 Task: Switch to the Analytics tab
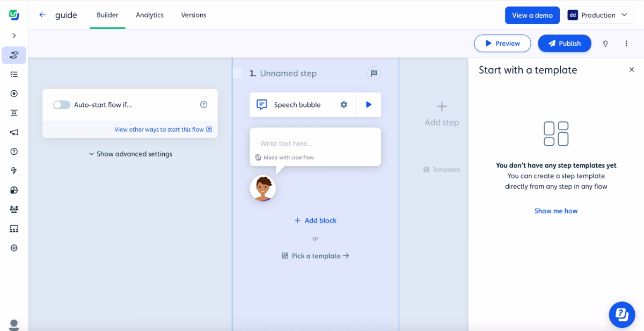[150, 15]
